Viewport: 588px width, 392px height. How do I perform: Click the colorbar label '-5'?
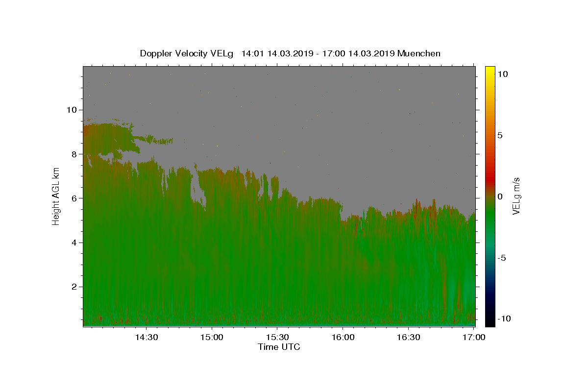tap(502, 258)
